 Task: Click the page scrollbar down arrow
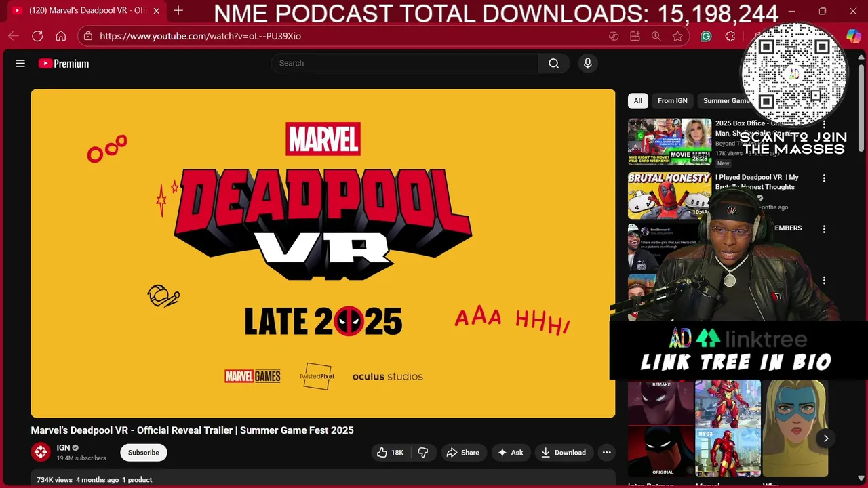[x=862, y=478]
